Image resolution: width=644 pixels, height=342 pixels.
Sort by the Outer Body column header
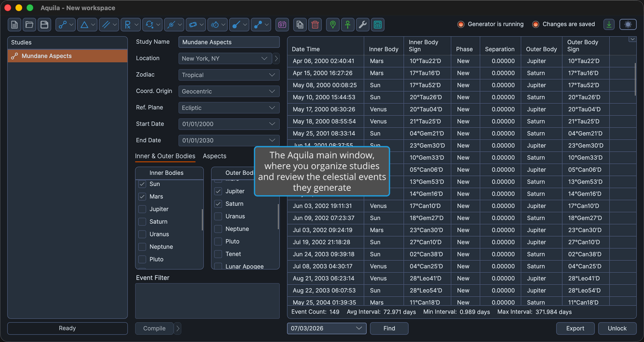pos(541,46)
